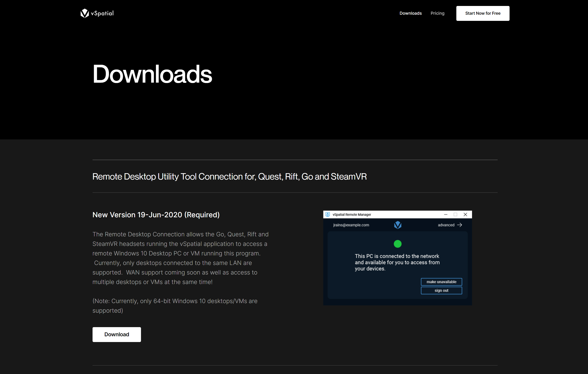The height and width of the screenshot is (374, 588).
Task: Click the Start Now for Free button
Action: tap(483, 13)
